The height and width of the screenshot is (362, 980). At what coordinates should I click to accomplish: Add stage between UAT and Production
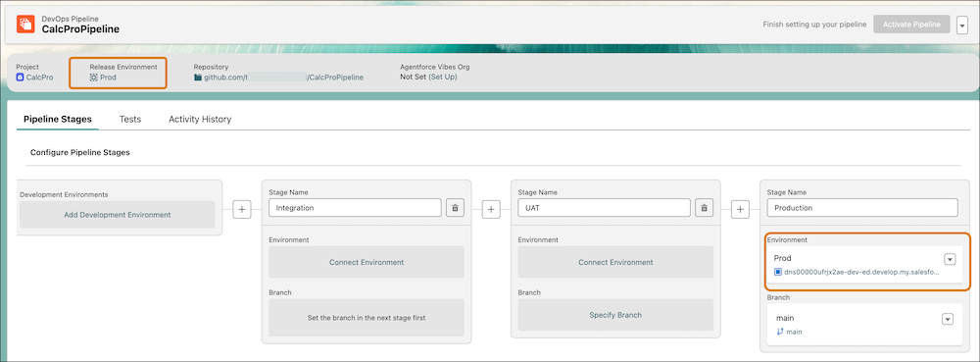740,210
